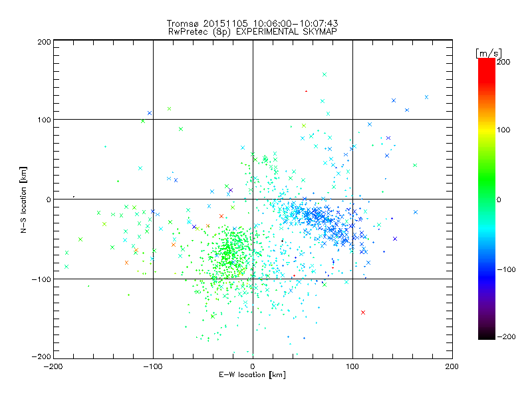
Task: Click the y-axis tick label "-100"
Action: click(x=41, y=279)
